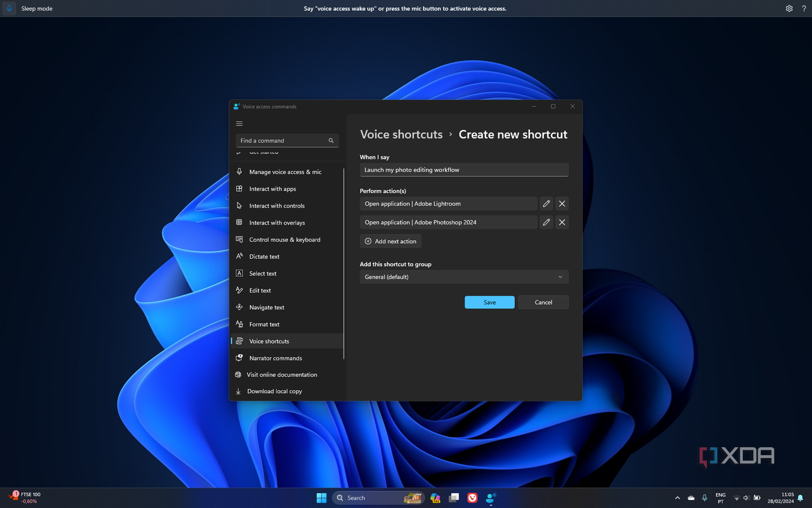
Task: Open Interact with overlays commands
Action: (x=287, y=223)
